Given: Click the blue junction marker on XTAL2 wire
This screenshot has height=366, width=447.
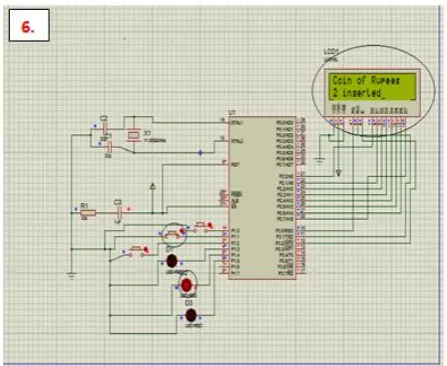Looking at the screenshot, I should click(x=200, y=153).
